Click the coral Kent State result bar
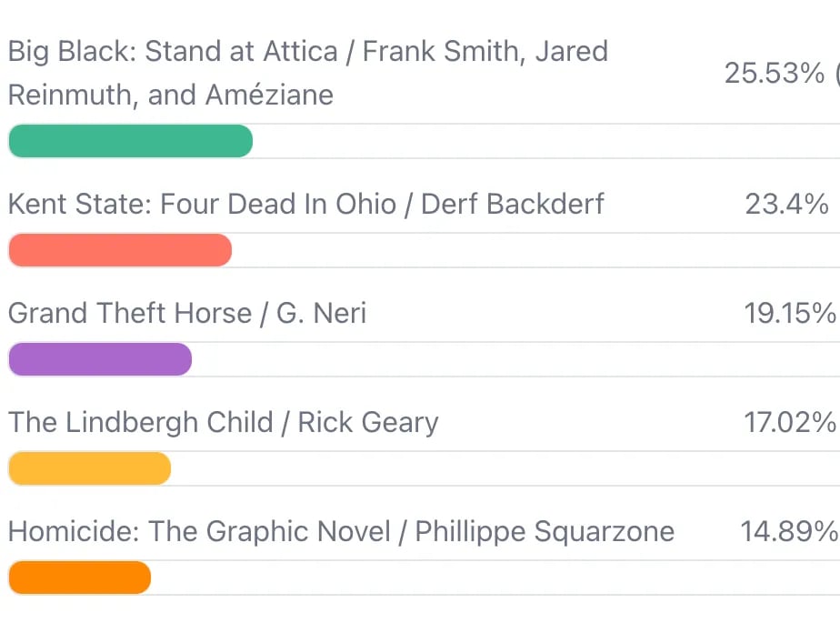The width and height of the screenshot is (840, 633). coord(120,250)
